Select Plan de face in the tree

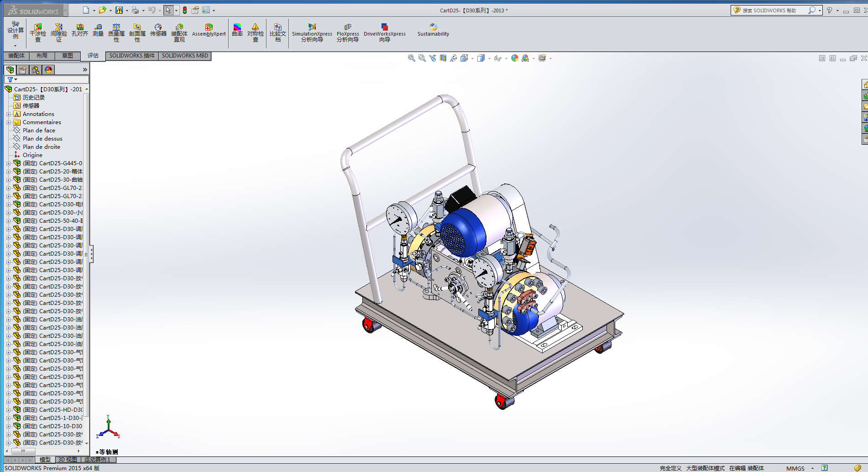click(39, 131)
